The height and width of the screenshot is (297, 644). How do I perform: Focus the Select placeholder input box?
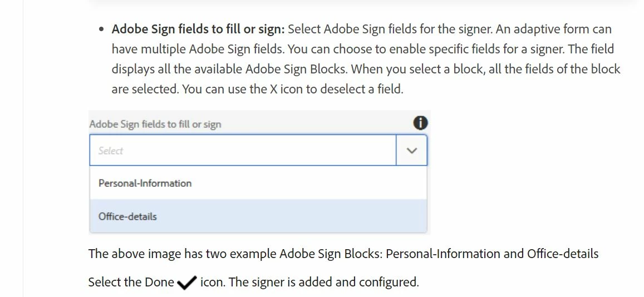[243, 151]
